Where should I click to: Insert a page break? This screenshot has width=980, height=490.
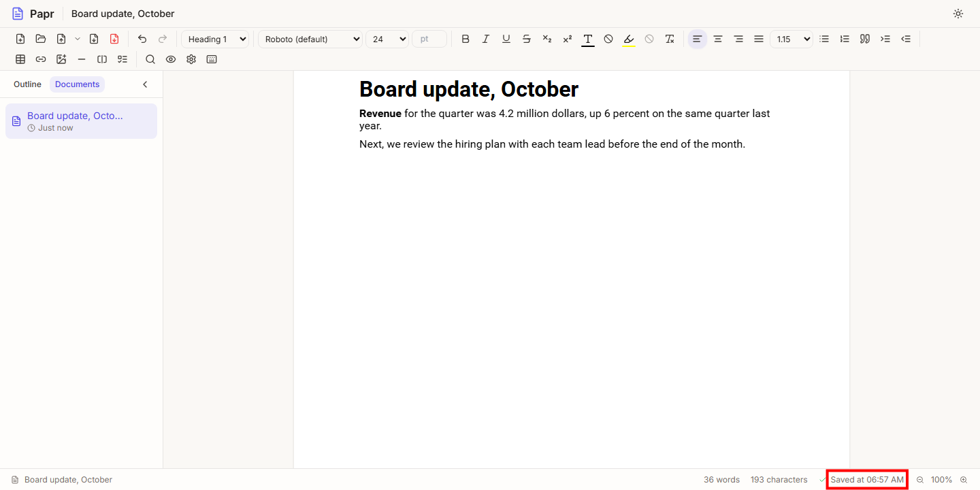point(102,59)
